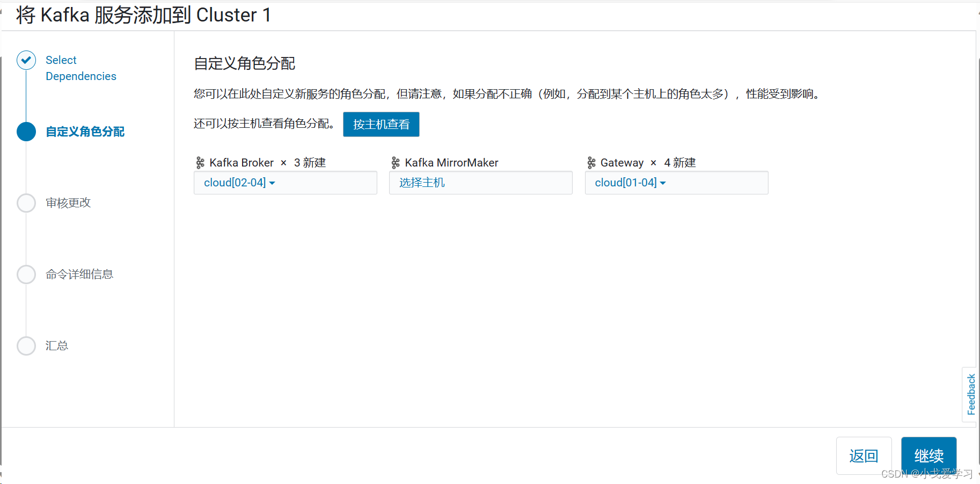
Task: Select the 自定义角色分配 wizard step label
Action: 85,132
